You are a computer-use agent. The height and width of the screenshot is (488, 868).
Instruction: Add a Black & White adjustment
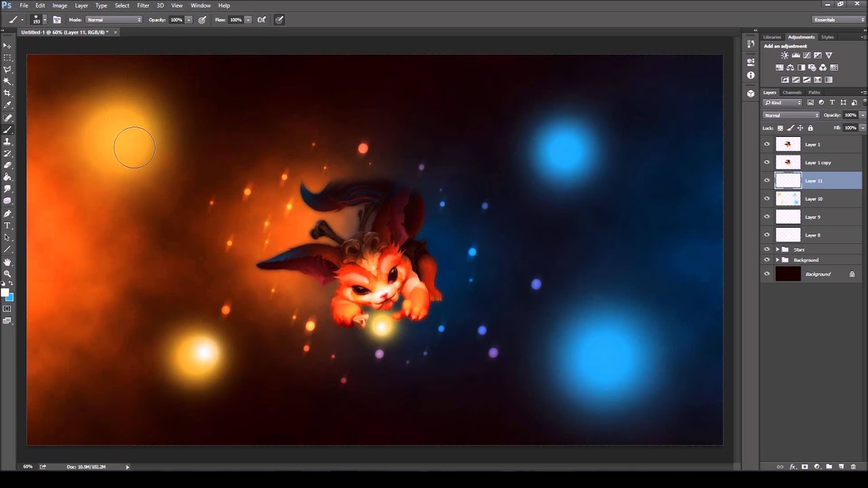(x=802, y=68)
